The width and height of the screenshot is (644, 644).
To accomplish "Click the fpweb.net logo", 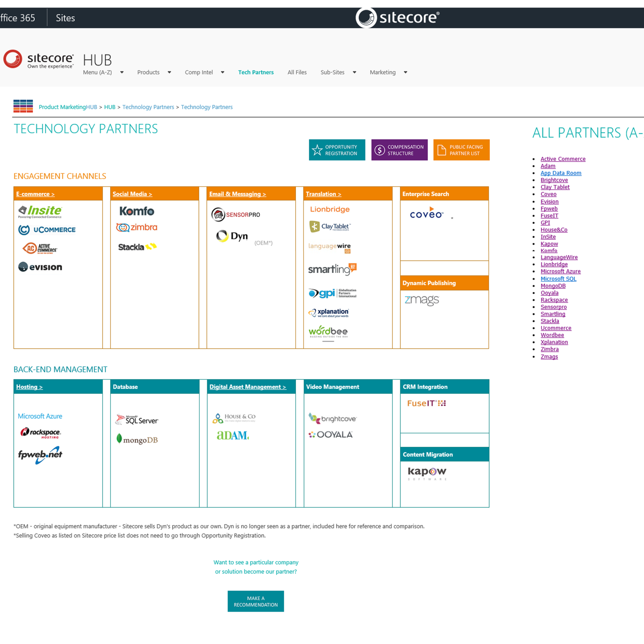I will coord(40,455).
